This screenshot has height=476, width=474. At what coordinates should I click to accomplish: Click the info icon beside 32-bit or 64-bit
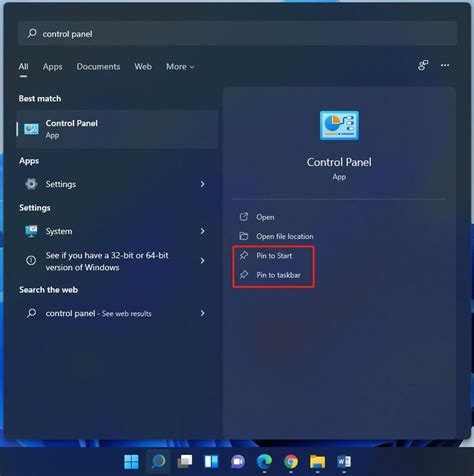[x=31, y=260]
